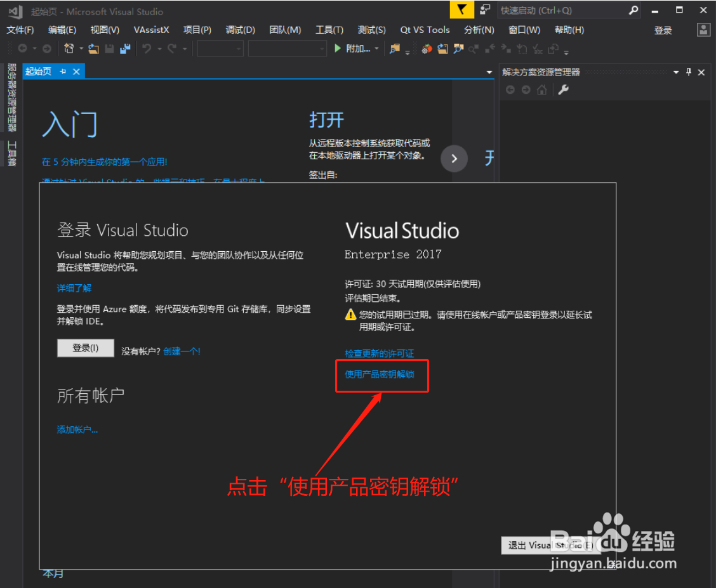Expand the Navigate Backward dropdown arrow
716x588 pixels.
(34, 48)
